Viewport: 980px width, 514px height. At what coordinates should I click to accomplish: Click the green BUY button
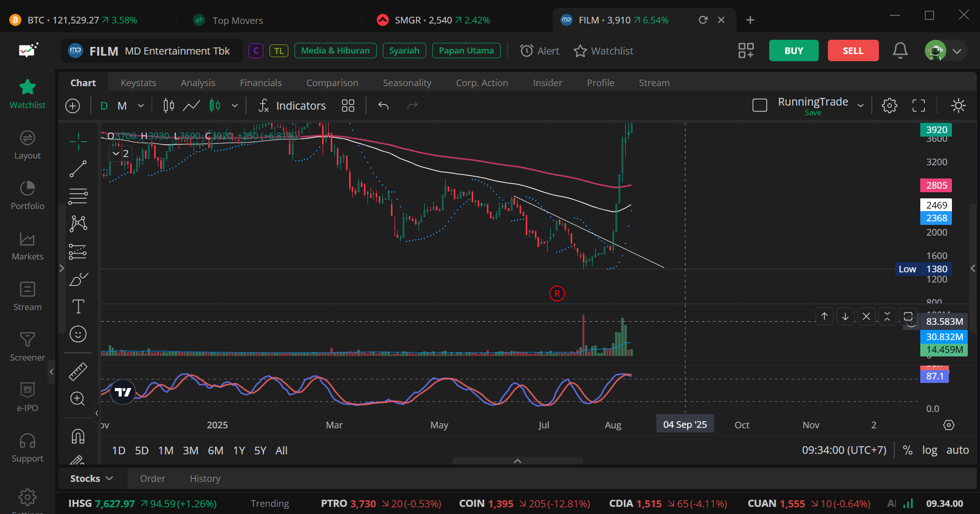[793, 50]
